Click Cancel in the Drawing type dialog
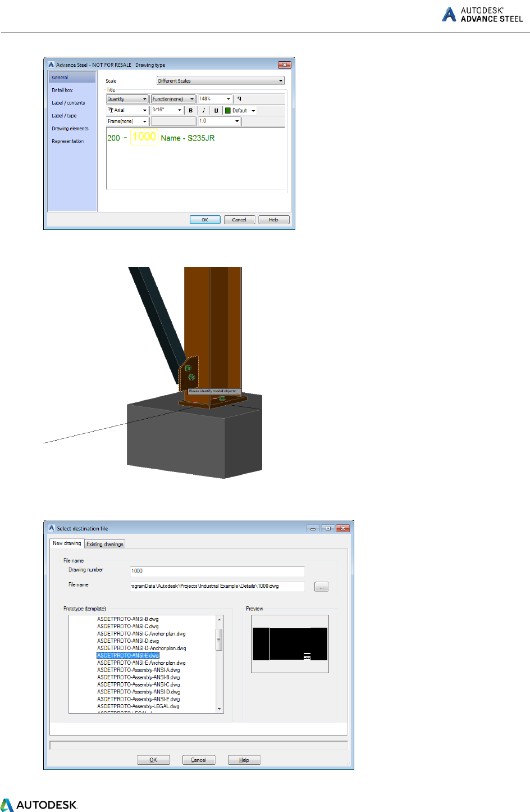530x812 pixels. click(239, 220)
